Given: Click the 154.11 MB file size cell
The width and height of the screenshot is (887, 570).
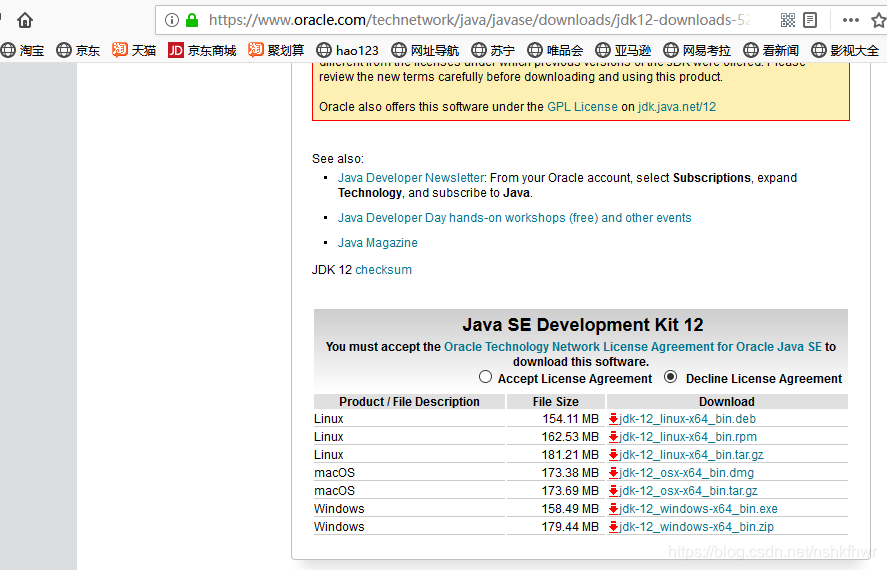Looking at the screenshot, I should tap(570, 419).
